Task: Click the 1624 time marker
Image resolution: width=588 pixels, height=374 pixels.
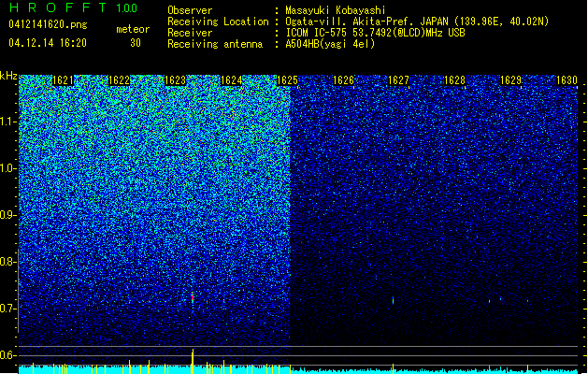Action: (x=232, y=80)
